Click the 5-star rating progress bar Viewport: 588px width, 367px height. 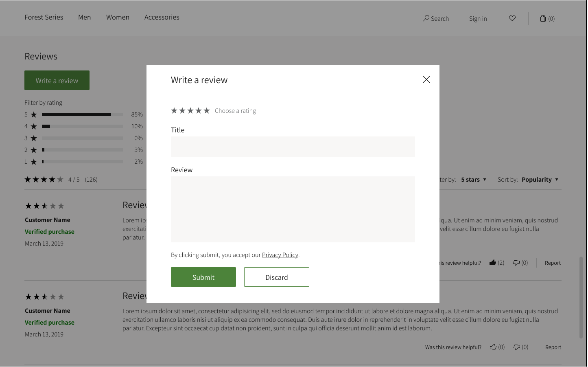[82, 114]
